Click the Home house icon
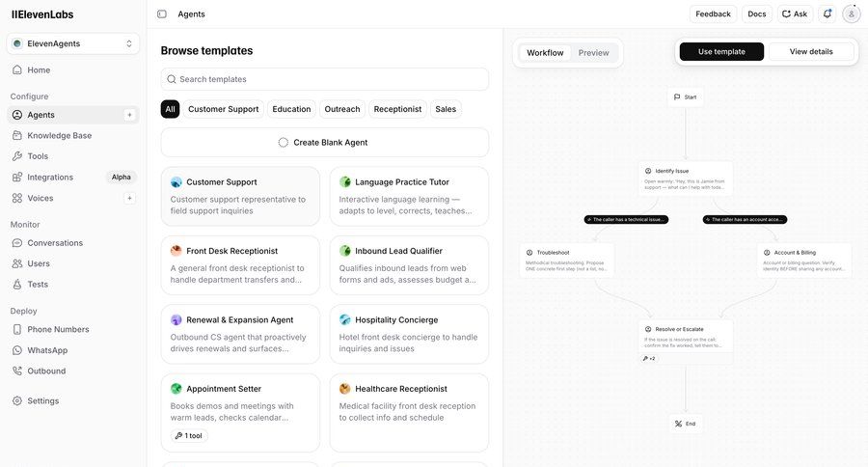This screenshot has width=868, height=467. coord(17,69)
